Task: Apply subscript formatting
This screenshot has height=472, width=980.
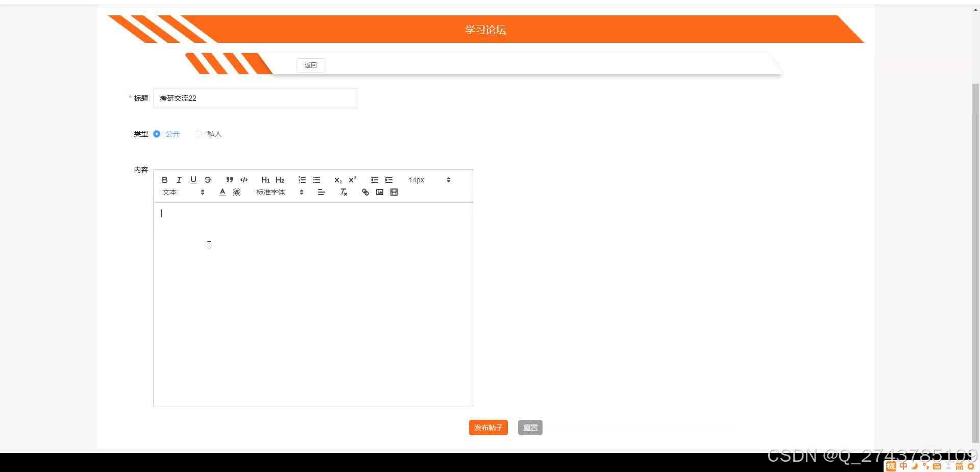Action: 338,180
